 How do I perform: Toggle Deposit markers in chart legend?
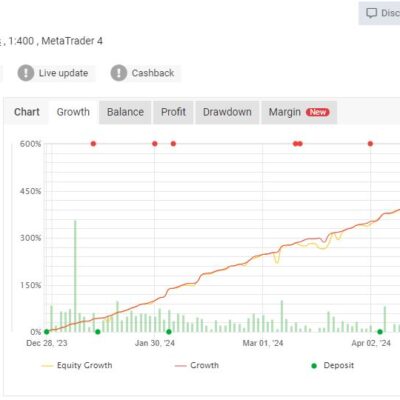pyautogui.click(x=332, y=365)
